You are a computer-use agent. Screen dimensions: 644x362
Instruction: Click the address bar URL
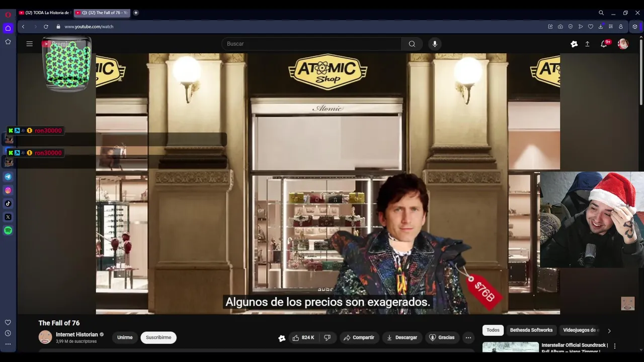[x=89, y=27]
